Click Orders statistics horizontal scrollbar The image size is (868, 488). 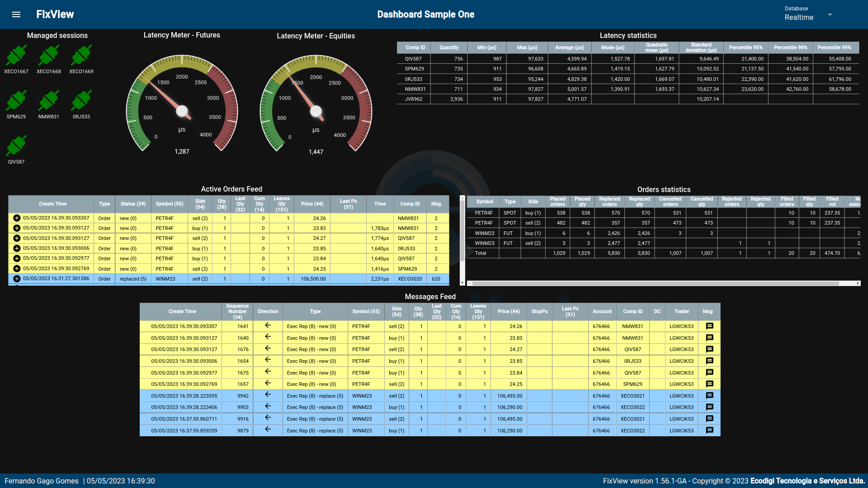(x=656, y=283)
